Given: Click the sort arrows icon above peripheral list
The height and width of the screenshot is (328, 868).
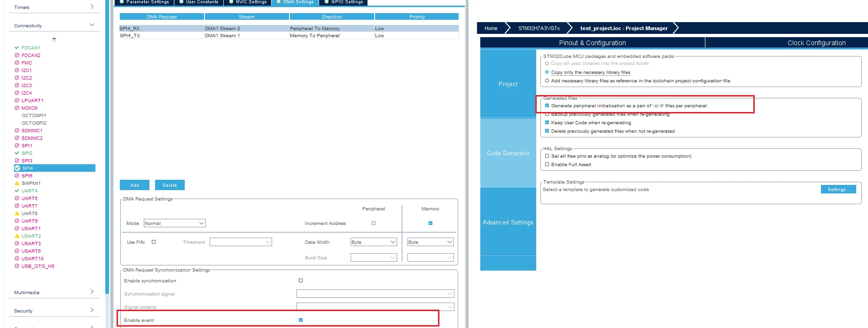Looking at the screenshot, I should [54, 40].
